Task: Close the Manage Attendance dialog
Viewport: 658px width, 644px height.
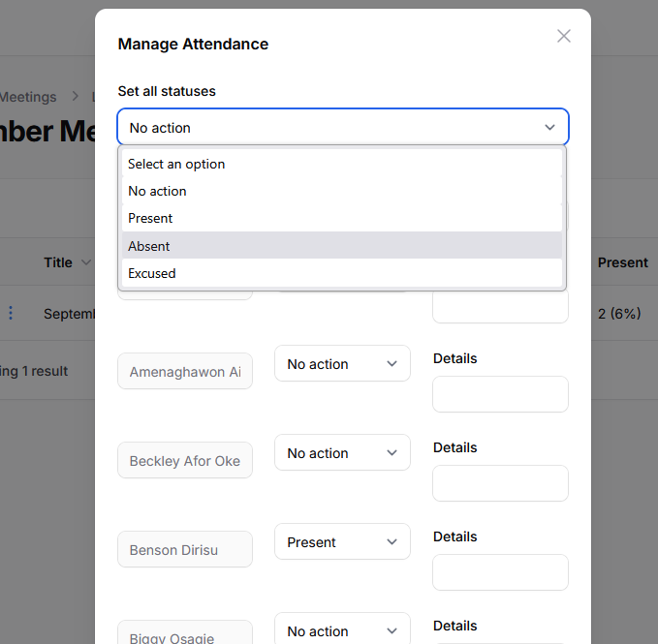Action: point(563,36)
